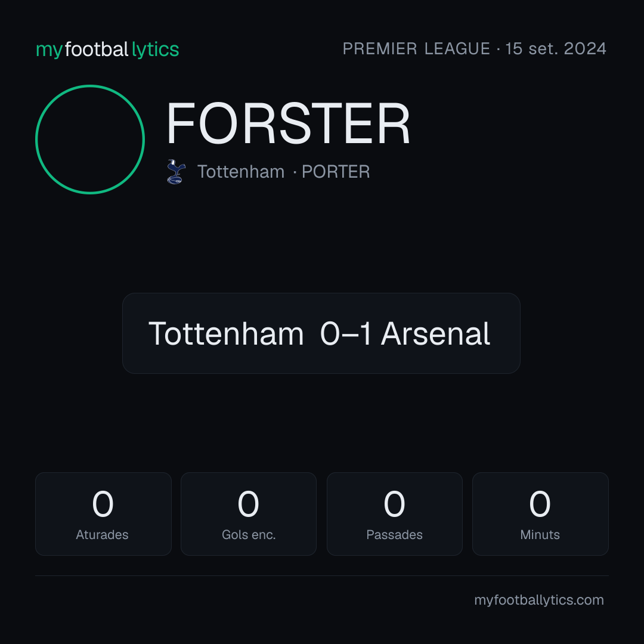This screenshot has width=644, height=644.
Task: Click Tottenham in the match score
Action: (226, 333)
